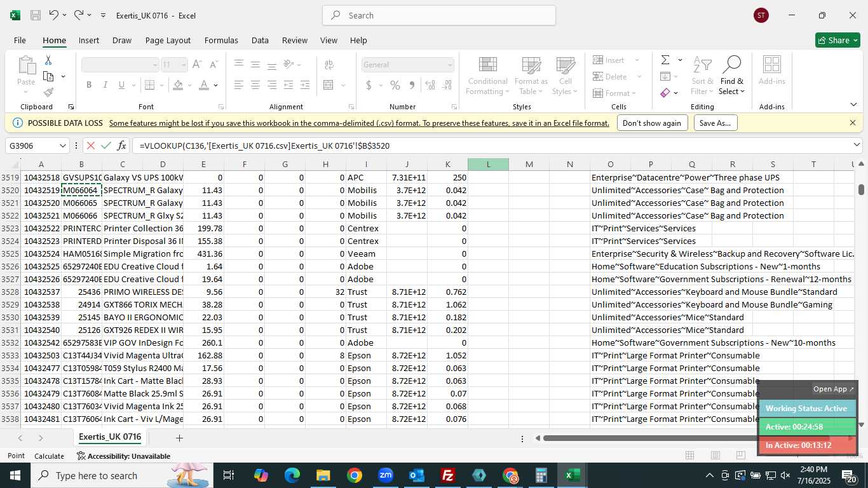Click the Copy icon in Clipboard group
The width and height of the screenshot is (868, 488).
click(x=48, y=76)
